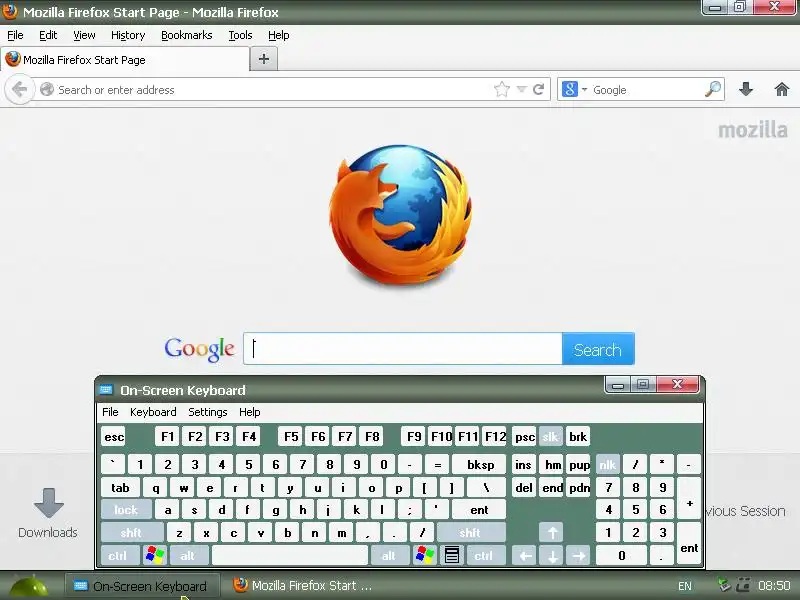
Task: Click the Firefox back arrow button
Action: [19, 89]
